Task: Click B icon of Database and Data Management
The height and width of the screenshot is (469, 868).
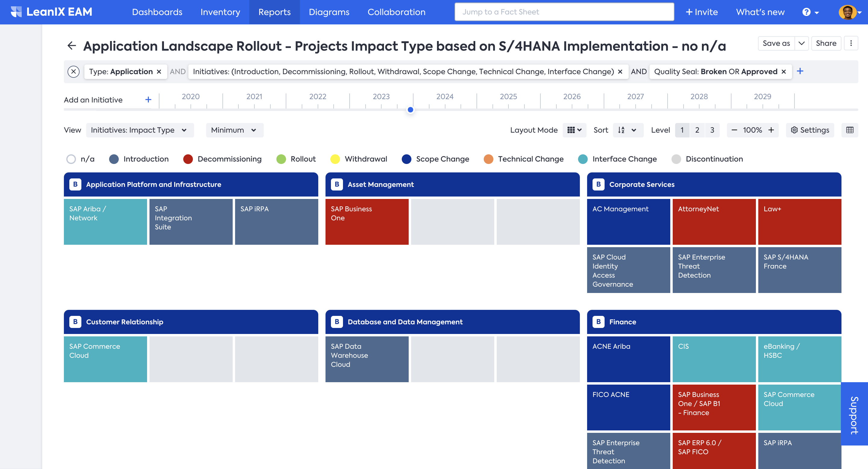Action: click(x=337, y=322)
